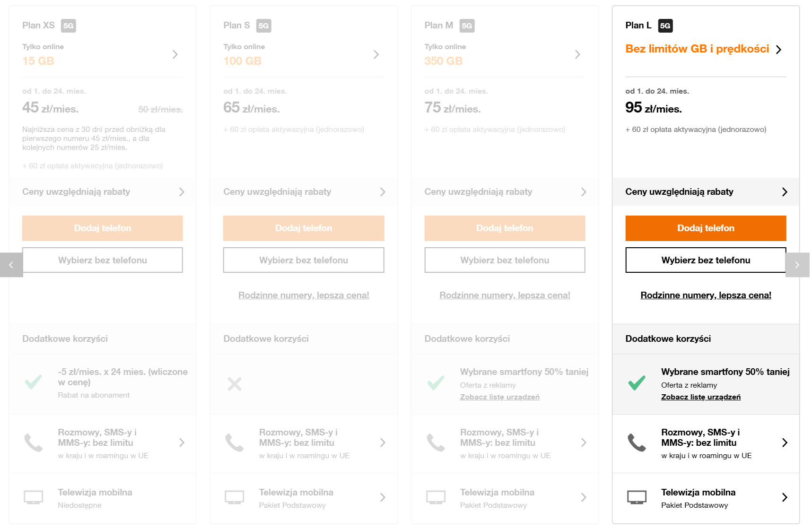Open the 15 GB details chevron in Plan XS

tap(175, 54)
